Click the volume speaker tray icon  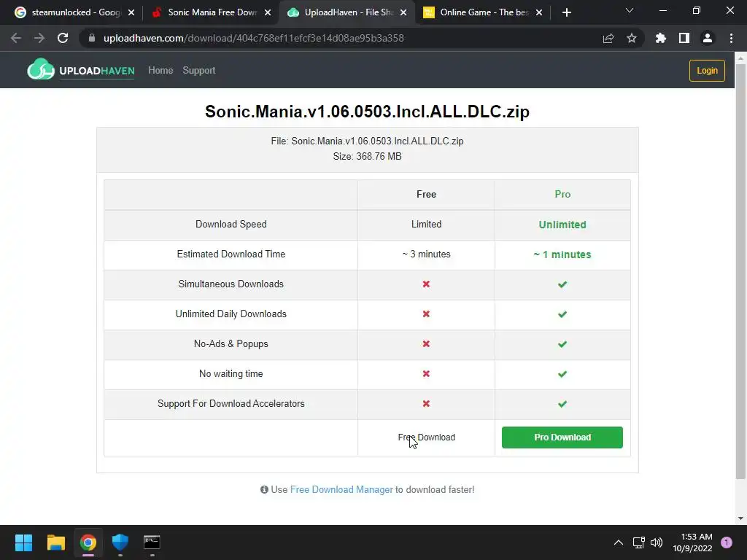pos(657,542)
